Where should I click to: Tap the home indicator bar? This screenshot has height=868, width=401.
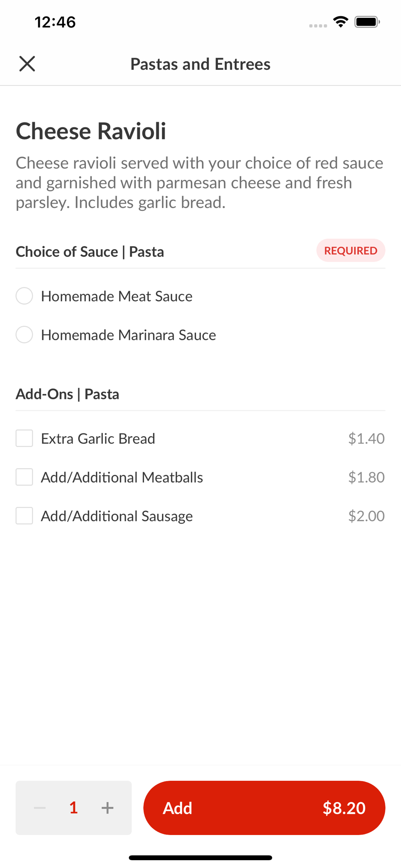click(x=200, y=858)
